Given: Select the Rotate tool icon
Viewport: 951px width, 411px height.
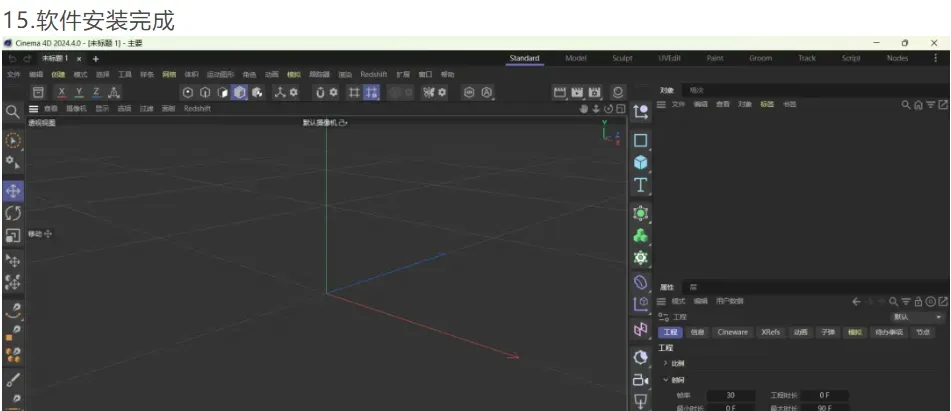Looking at the screenshot, I should [x=13, y=213].
